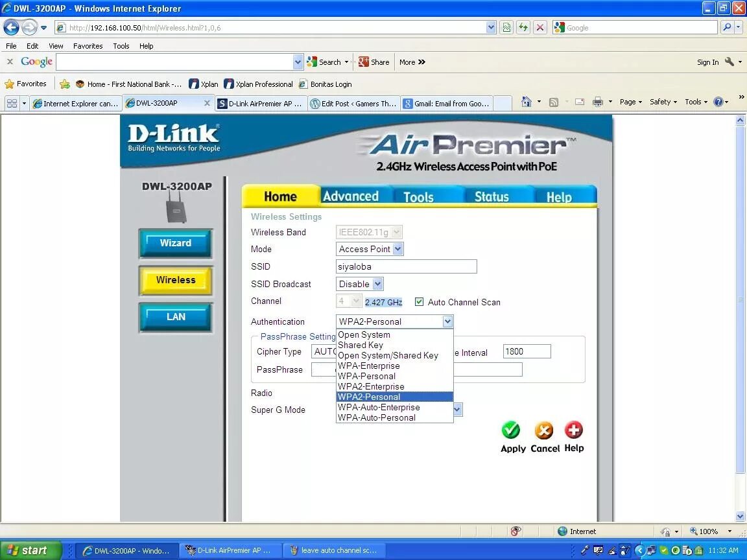The width and height of the screenshot is (747, 560).
Task: Open the IE command bar Tools dropdown
Action: click(x=696, y=102)
